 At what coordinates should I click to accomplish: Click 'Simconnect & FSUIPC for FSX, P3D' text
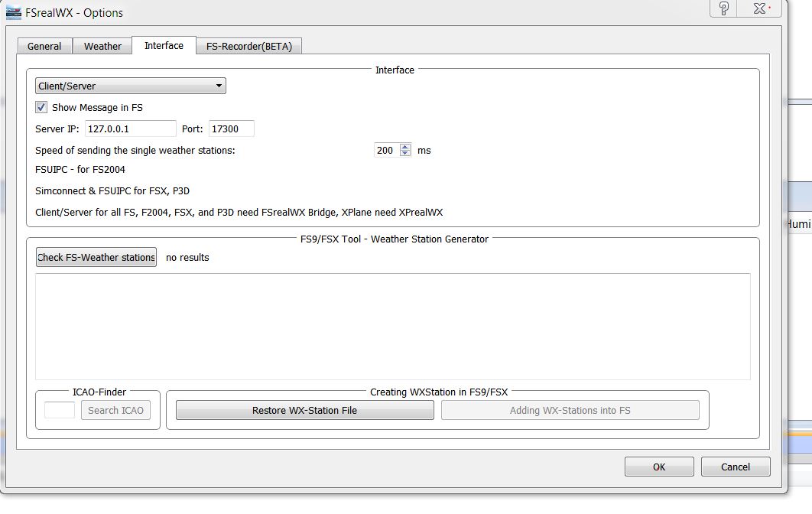point(112,190)
